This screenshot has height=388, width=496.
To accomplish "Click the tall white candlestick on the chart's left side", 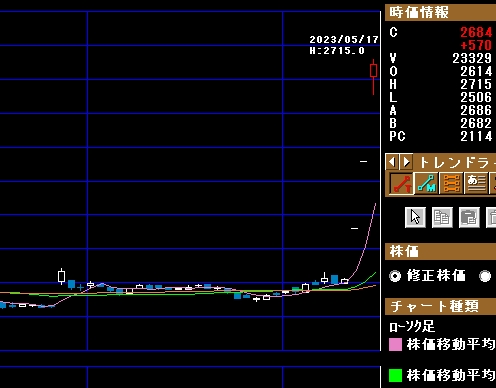I will tap(61, 276).
